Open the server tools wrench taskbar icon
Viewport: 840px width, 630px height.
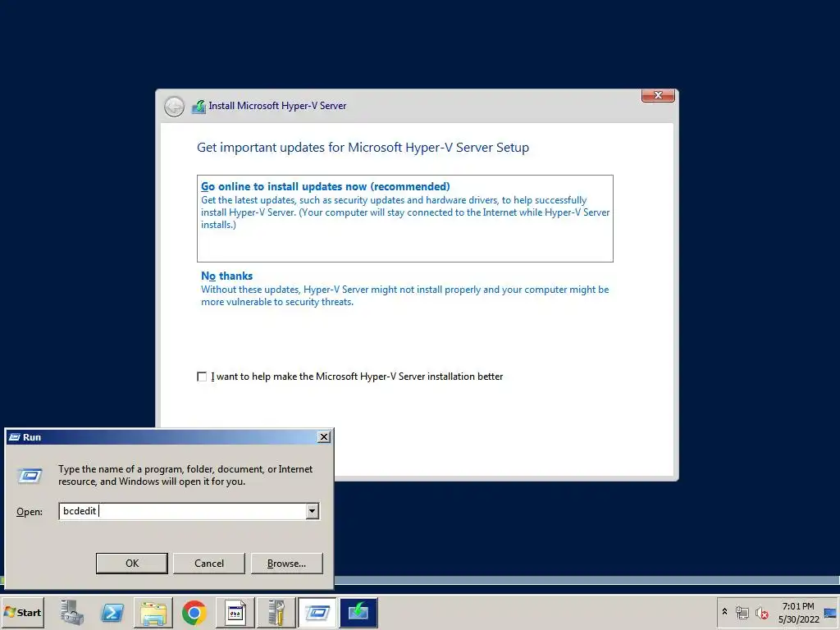276,612
